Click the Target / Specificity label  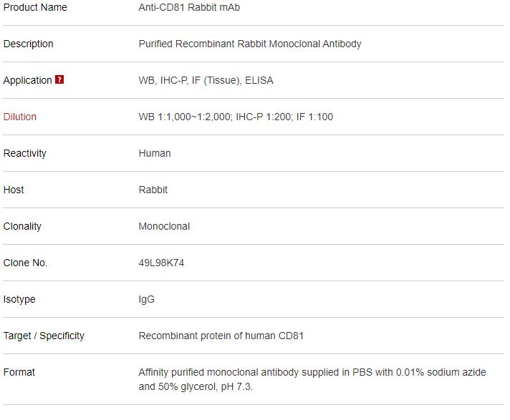44,336
